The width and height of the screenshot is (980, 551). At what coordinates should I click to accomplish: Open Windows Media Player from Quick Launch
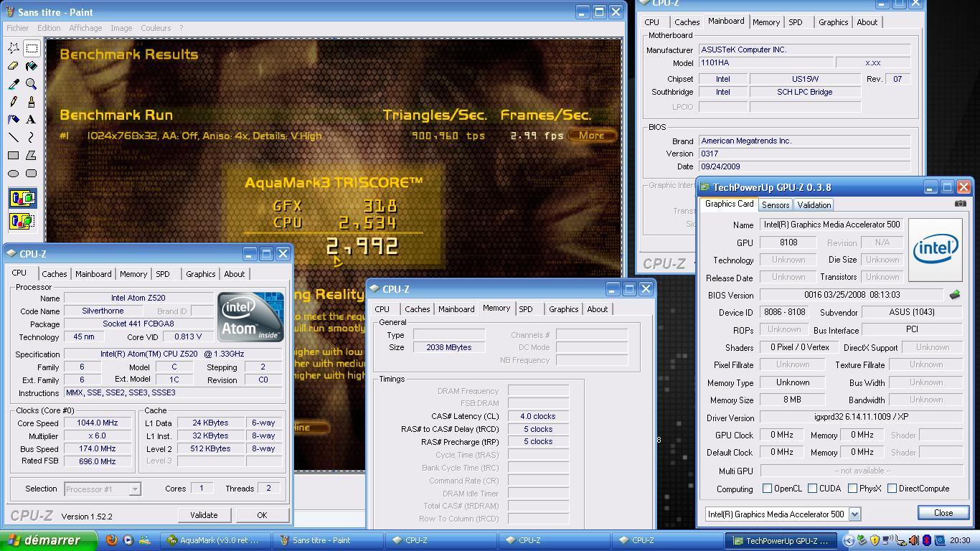128,540
